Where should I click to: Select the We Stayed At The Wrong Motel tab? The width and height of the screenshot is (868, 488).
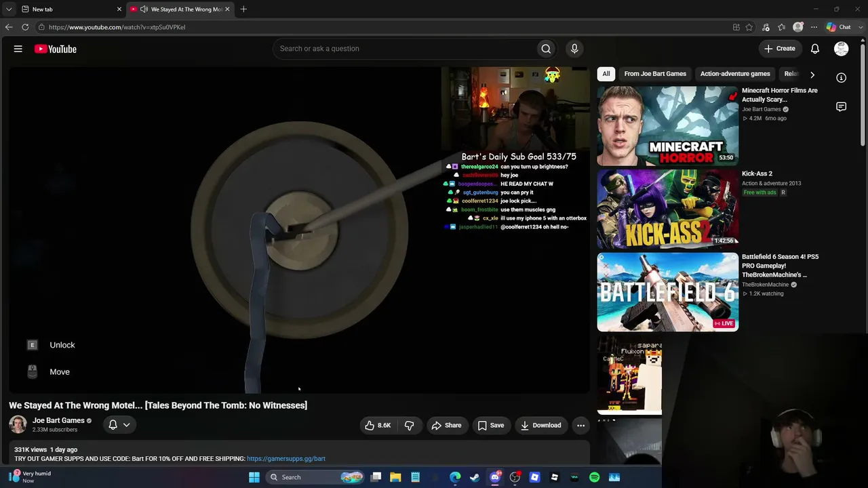click(x=180, y=9)
